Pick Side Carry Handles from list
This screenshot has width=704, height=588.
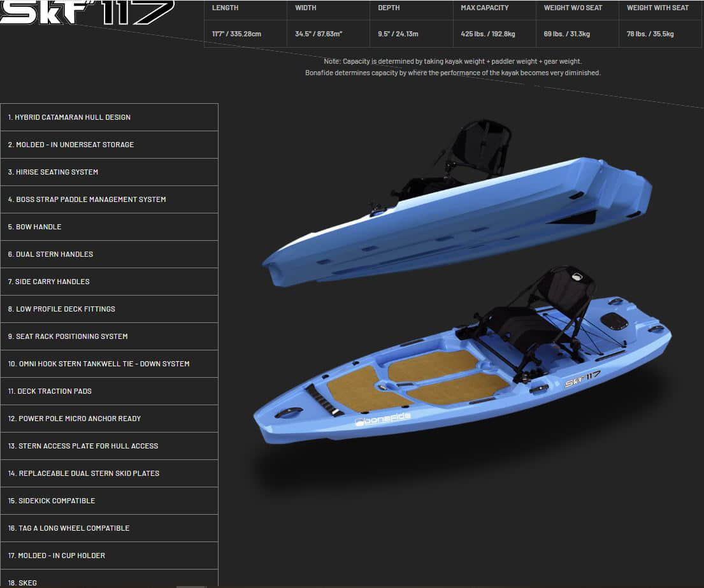pyautogui.click(x=109, y=282)
